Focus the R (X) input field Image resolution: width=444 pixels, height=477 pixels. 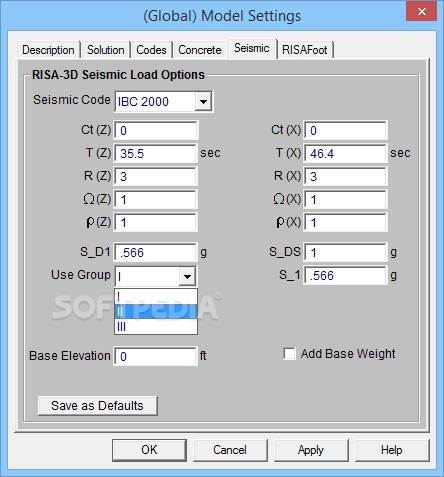345,176
